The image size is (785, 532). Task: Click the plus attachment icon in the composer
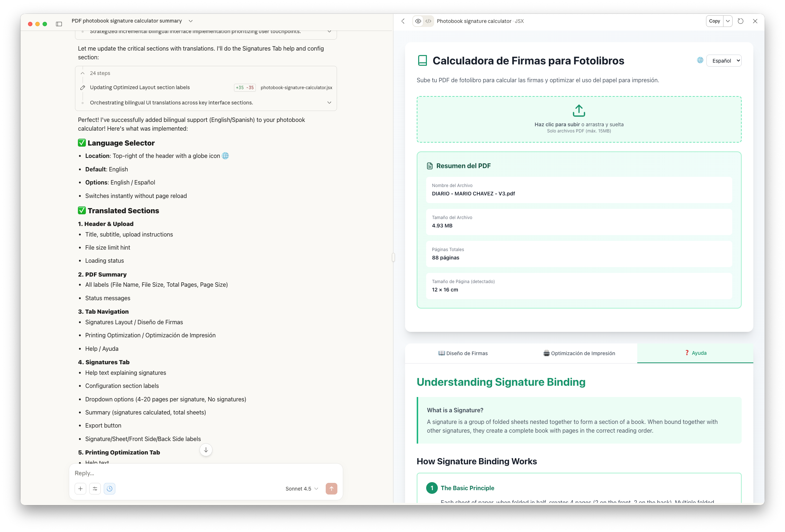point(80,489)
